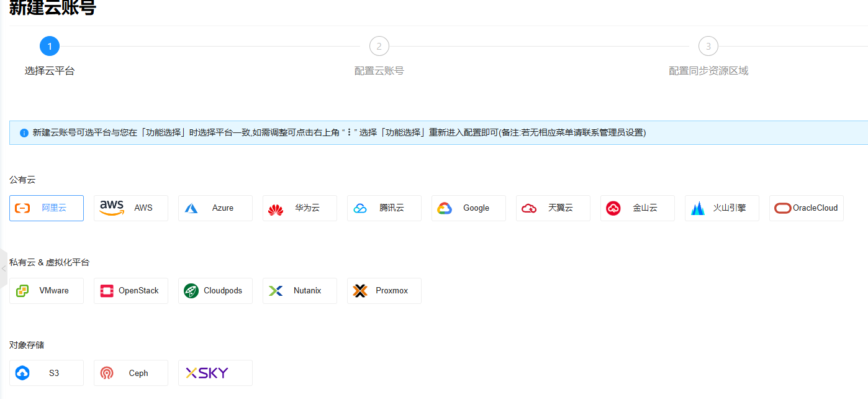Viewport: 868px width, 399px height.
Task: Select the 阿里云 card as cloud platform
Action: tap(46, 208)
